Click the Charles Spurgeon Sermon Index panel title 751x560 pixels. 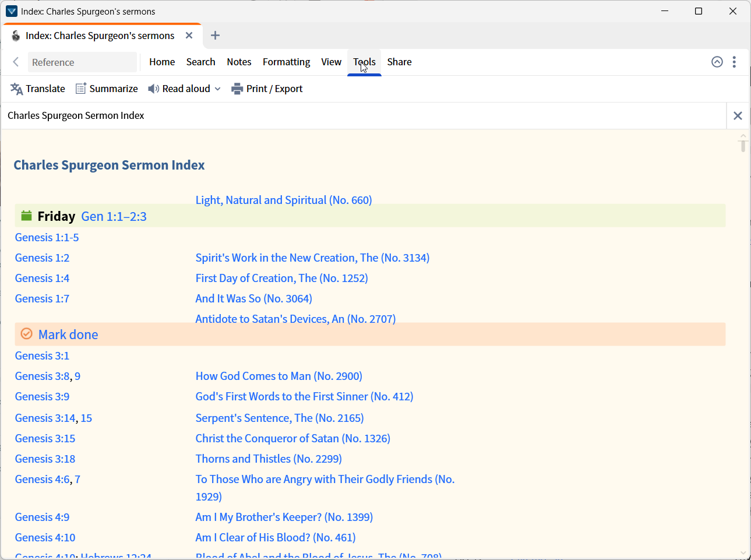76,115
